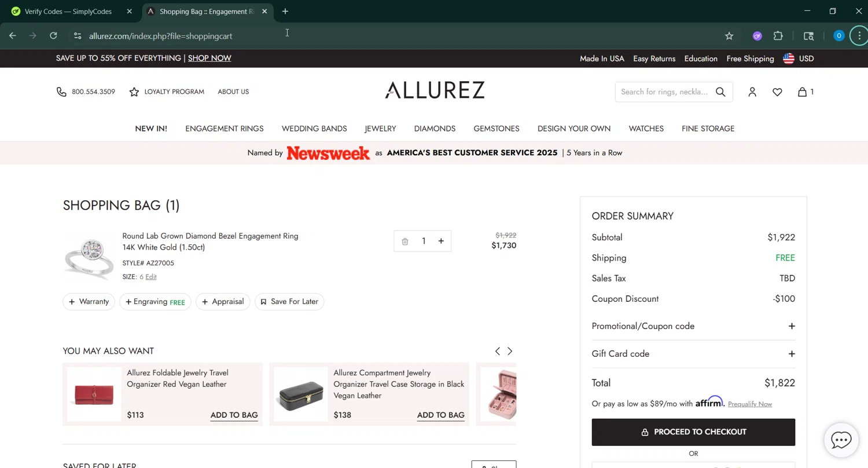Screen dimensions: 868x468
Task: Open NEW IN! menu
Action: pyautogui.click(x=151, y=129)
